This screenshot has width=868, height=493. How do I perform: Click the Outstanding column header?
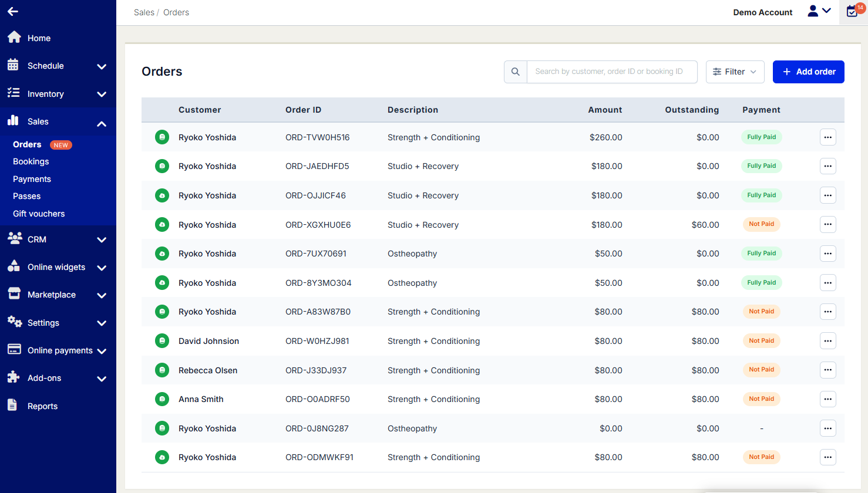pos(692,110)
